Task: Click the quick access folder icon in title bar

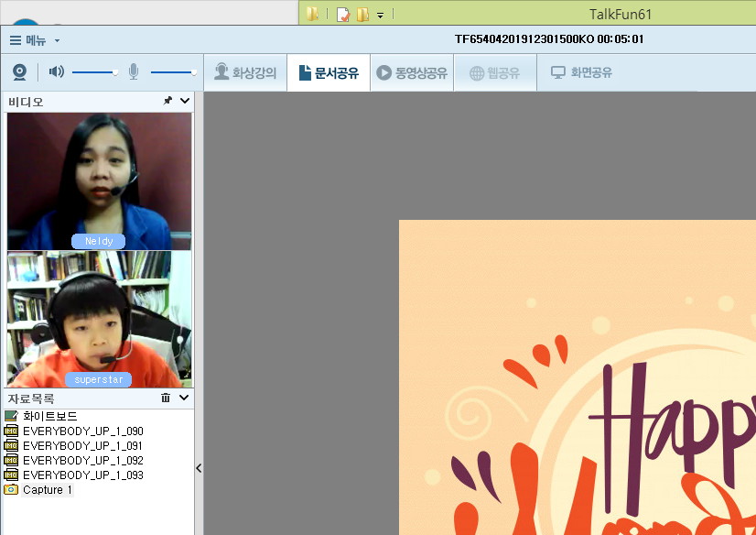Action: pos(313,14)
